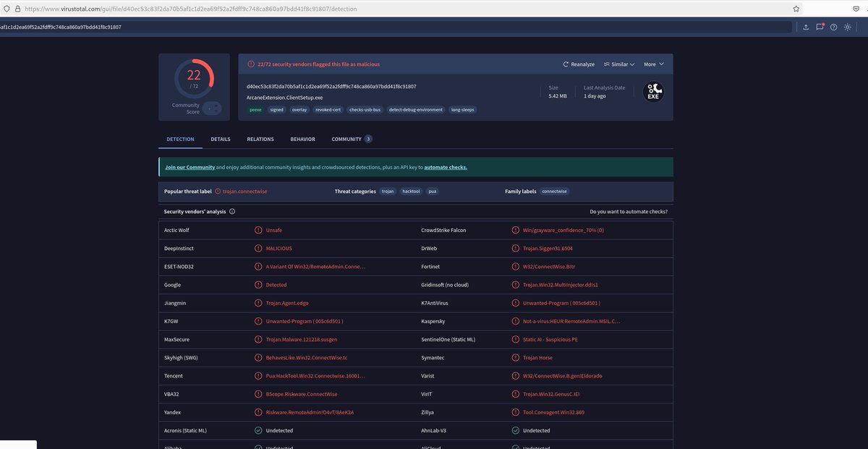Switch to the Detection tab
Image resolution: width=868 pixels, height=449 pixels.
(180, 139)
